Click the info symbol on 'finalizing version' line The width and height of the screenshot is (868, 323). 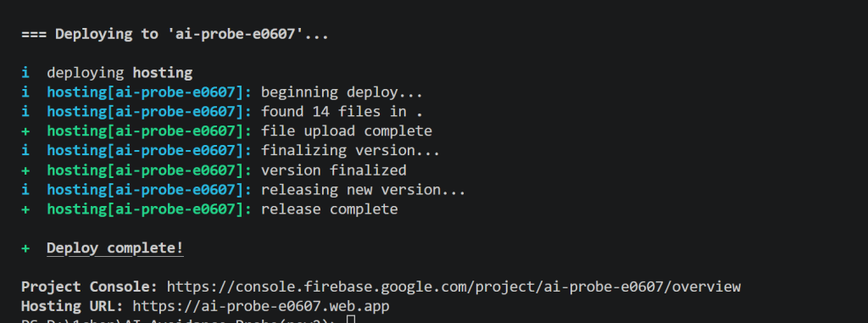click(25, 151)
